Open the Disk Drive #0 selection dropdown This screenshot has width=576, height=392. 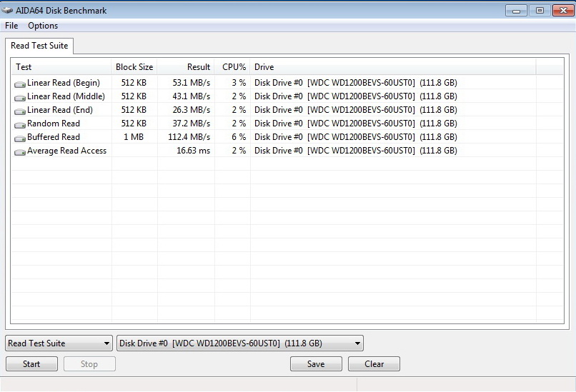click(x=240, y=343)
